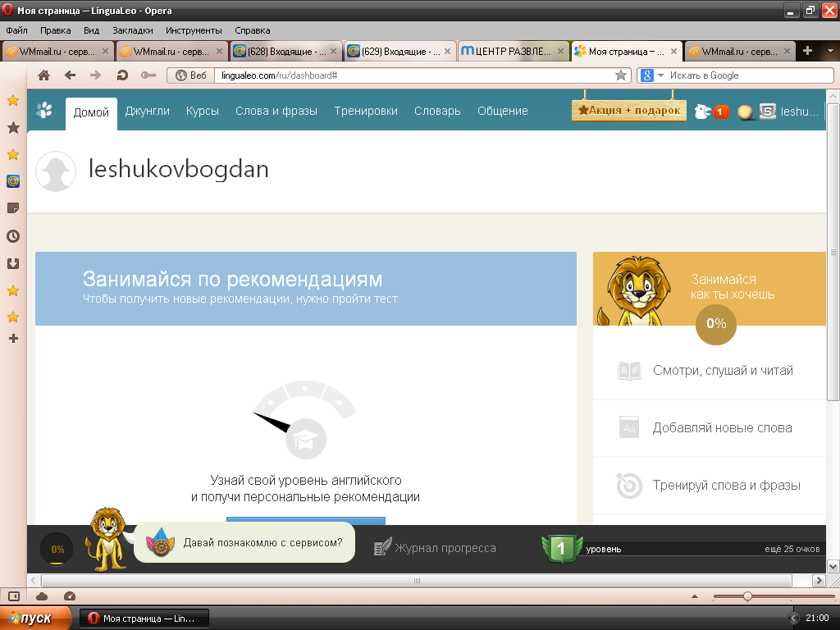
Task: Open the Джунгли section
Action: pyautogui.click(x=148, y=111)
